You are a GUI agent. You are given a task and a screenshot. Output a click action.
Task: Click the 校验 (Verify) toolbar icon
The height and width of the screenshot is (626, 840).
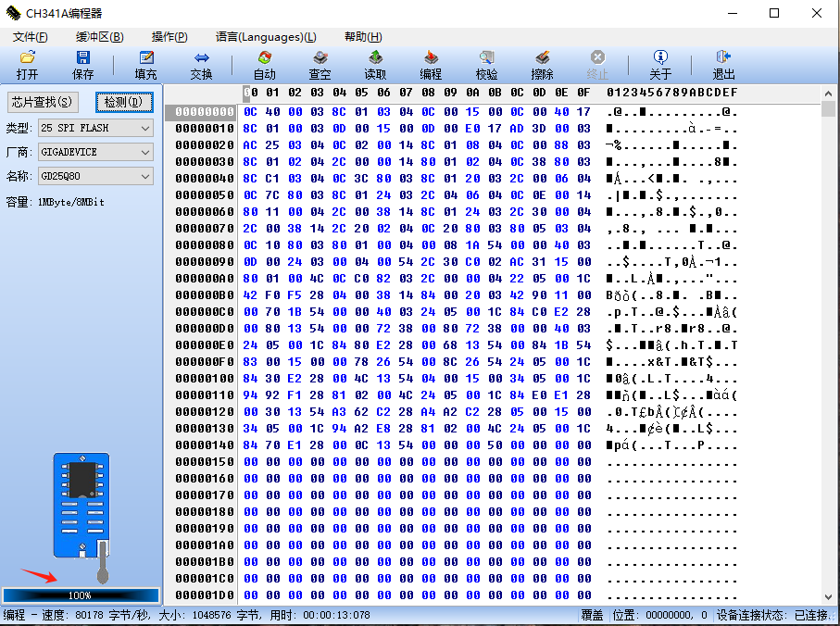click(486, 65)
